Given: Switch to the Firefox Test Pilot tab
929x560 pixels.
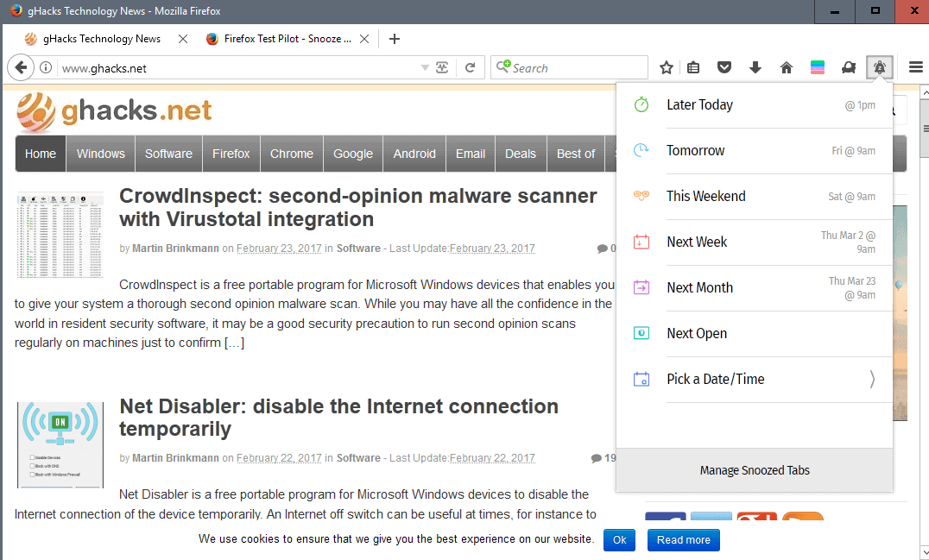Looking at the screenshot, I should (x=285, y=38).
